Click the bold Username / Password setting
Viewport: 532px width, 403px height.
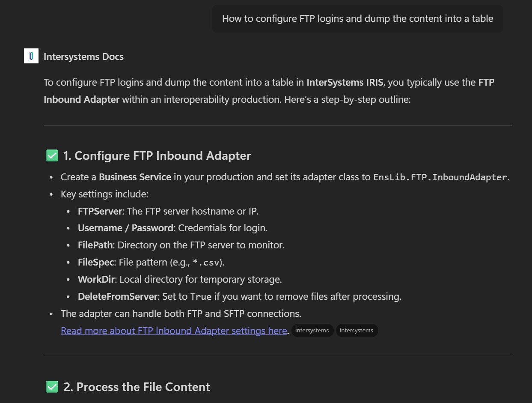coord(126,228)
